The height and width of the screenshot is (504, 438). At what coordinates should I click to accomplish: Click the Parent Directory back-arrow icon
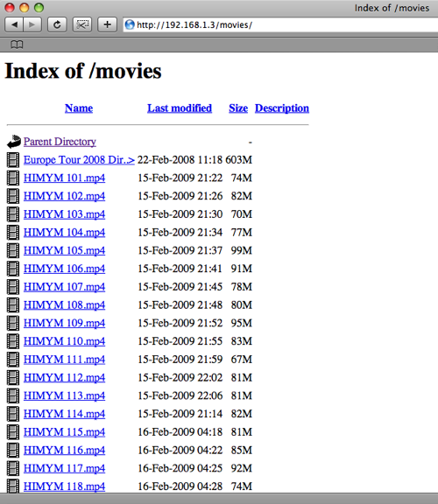(x=13, y=142)
